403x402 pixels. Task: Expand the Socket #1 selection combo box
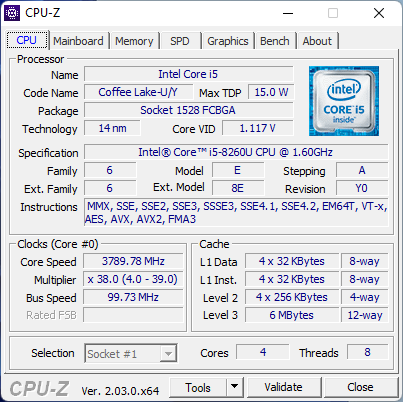click(x=131, y=353)
